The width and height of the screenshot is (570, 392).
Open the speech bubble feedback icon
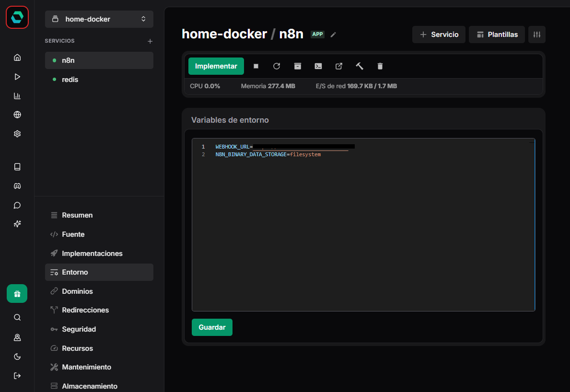[x=17, y=205]
